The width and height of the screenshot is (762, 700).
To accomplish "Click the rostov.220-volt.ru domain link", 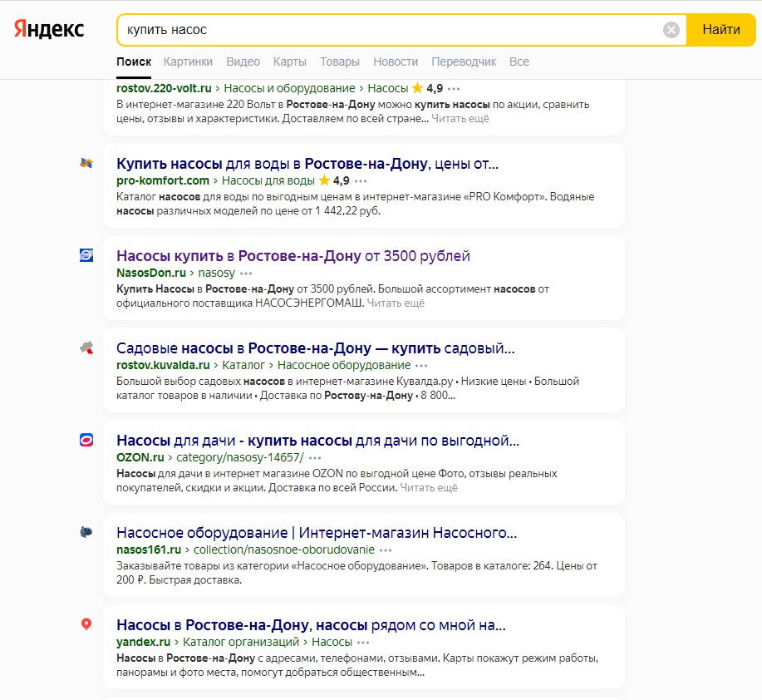I will [164, 88].
